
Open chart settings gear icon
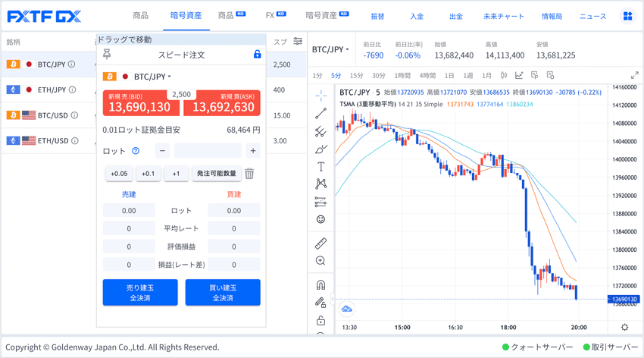[625, 327]
